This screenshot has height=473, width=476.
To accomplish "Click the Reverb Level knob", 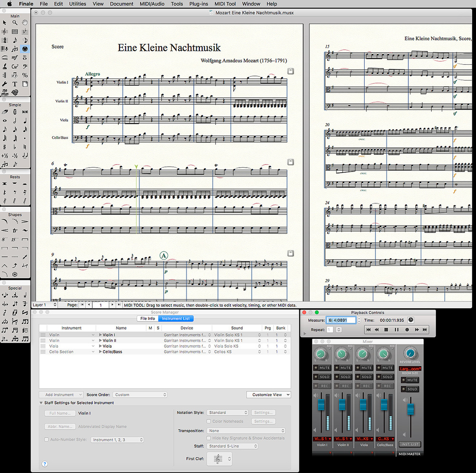I will [x=410, y=352].
